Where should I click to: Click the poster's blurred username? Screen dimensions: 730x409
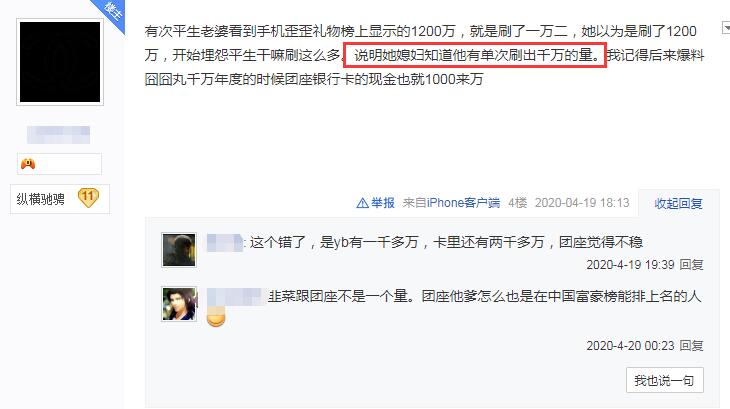58,134
